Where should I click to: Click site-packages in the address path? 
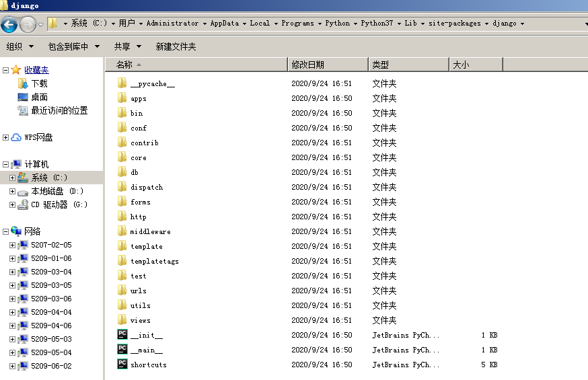coord(455,24)
